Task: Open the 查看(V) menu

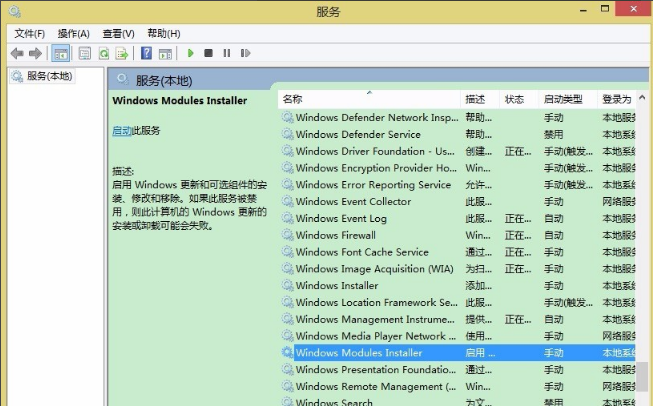Action: point(118,33)
